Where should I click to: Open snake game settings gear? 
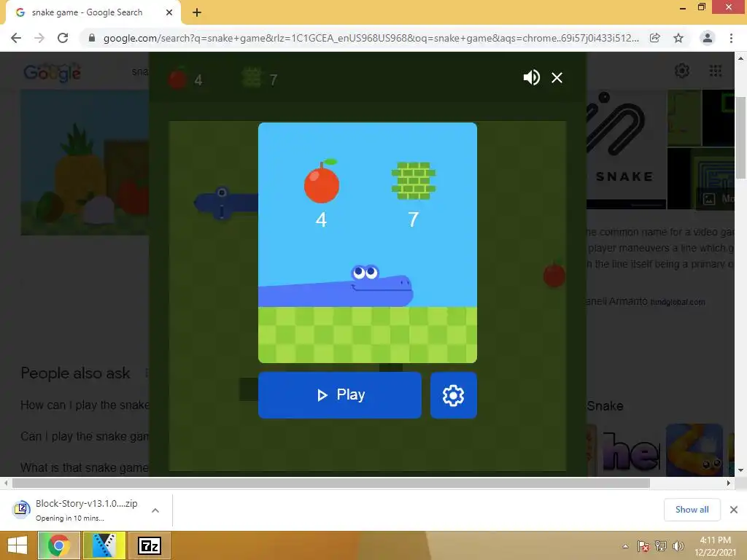point(454,394)
